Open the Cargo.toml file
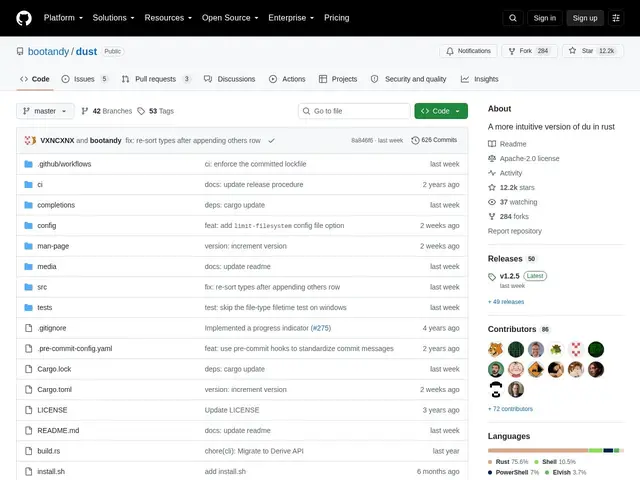The width and height of the screenshot is (640, 480). 55,390
